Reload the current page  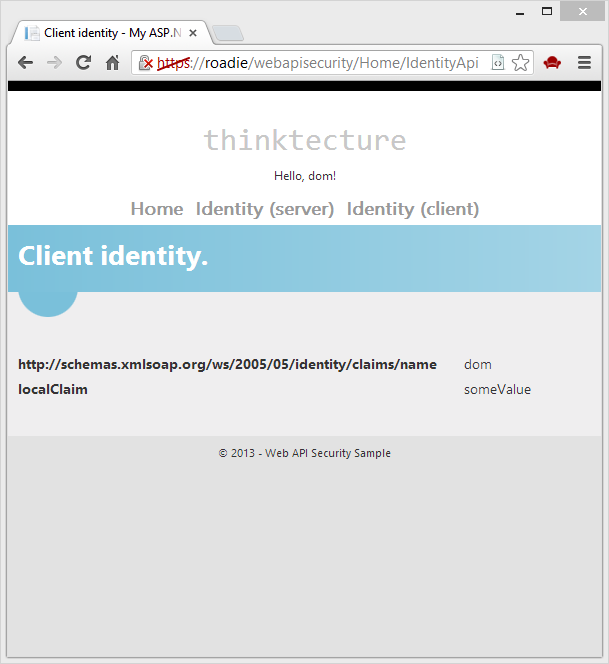point(84,63)
